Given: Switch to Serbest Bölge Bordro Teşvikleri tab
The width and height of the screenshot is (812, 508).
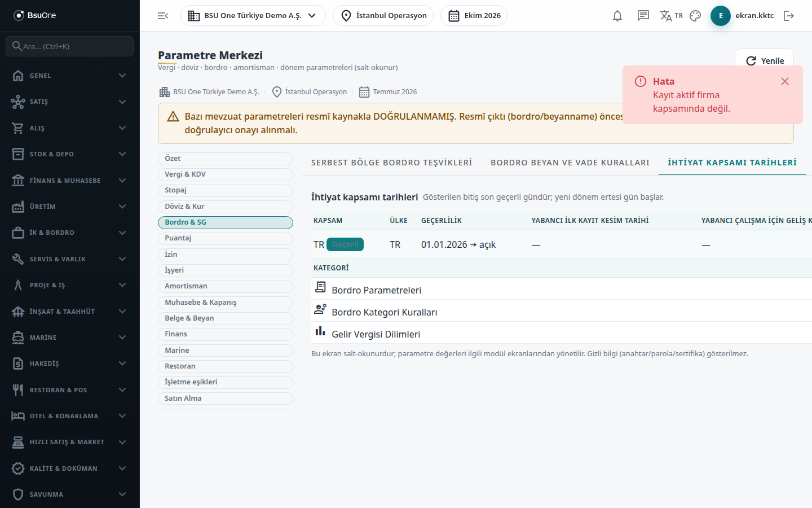Looking at the screenshot, I should coord(392,163).
